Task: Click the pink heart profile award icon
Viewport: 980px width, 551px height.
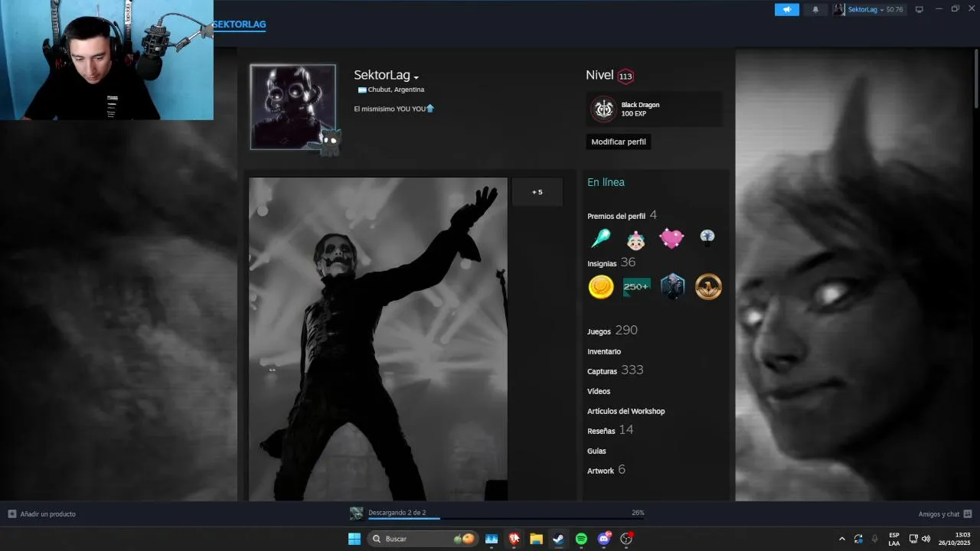Action: click(671, 239)
